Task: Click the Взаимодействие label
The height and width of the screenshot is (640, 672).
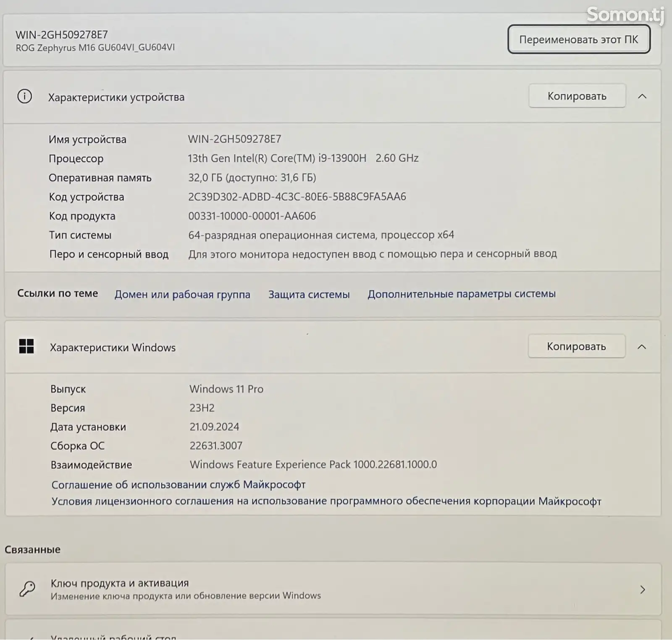Action: 91,465
